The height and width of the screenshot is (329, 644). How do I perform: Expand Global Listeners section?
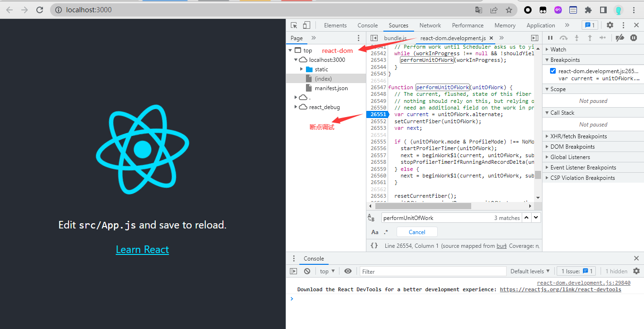593,157
